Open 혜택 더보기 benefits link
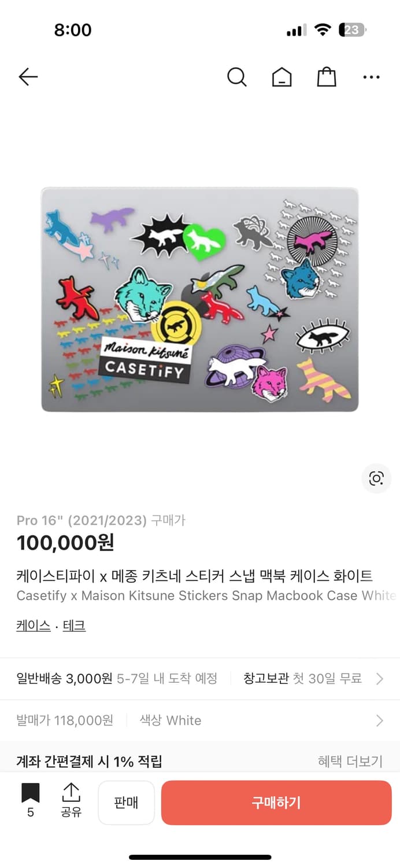 click(x=350, y=762)
